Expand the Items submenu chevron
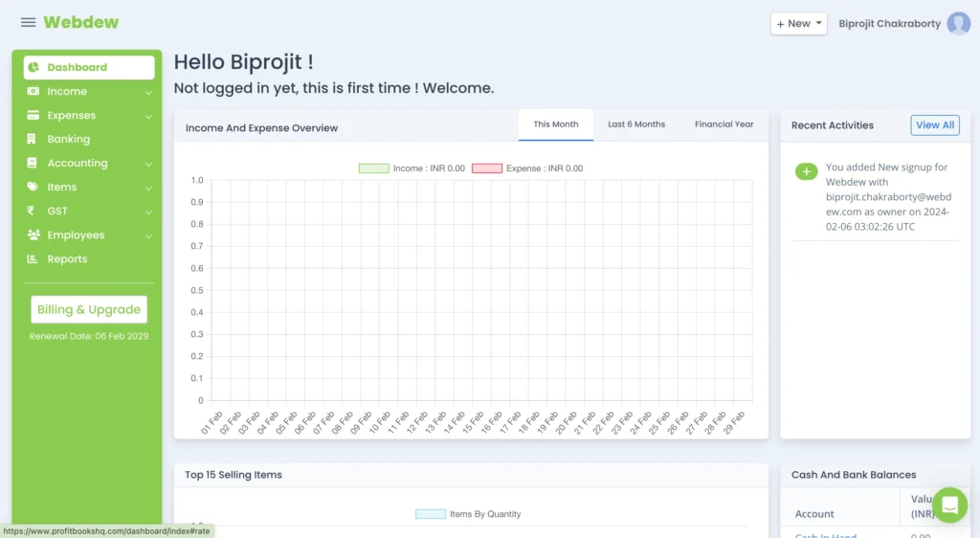This screenshot has height=538, width=980. [148, 188]
